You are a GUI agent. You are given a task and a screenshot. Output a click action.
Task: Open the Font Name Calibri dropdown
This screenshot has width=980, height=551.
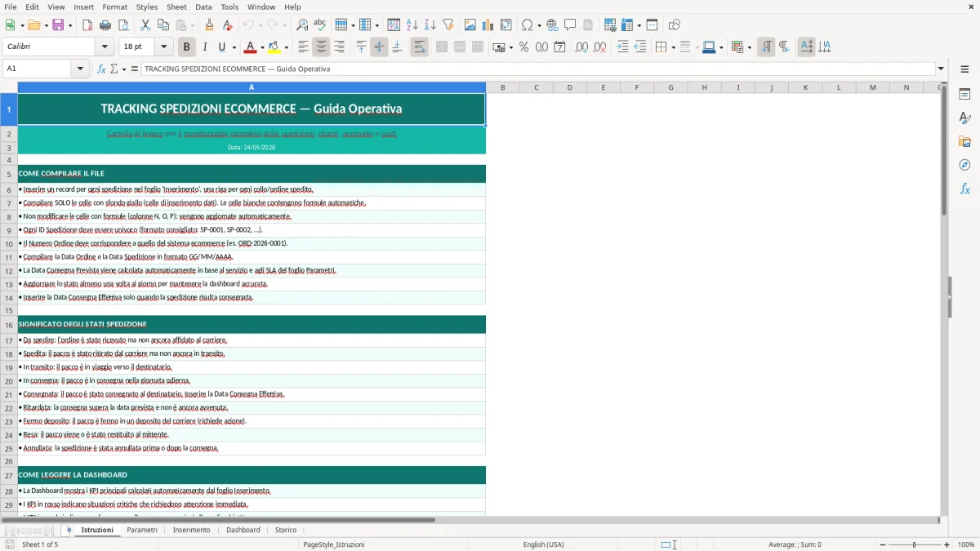point(105,47)
